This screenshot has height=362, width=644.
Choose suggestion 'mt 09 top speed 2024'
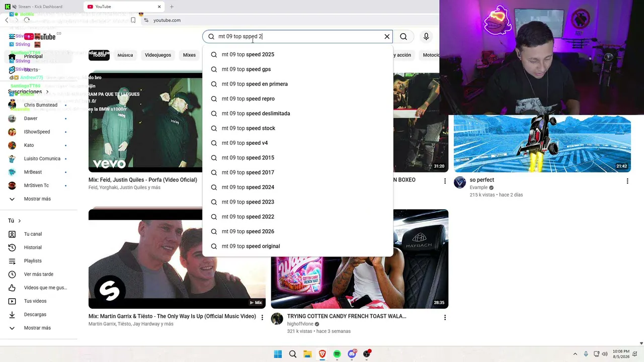[x=297, y=187]
